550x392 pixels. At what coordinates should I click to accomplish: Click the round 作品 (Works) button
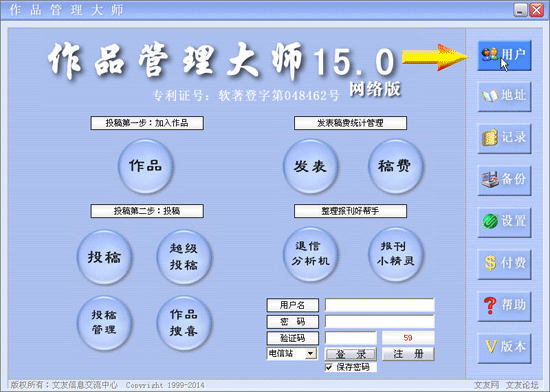[146, 166]
